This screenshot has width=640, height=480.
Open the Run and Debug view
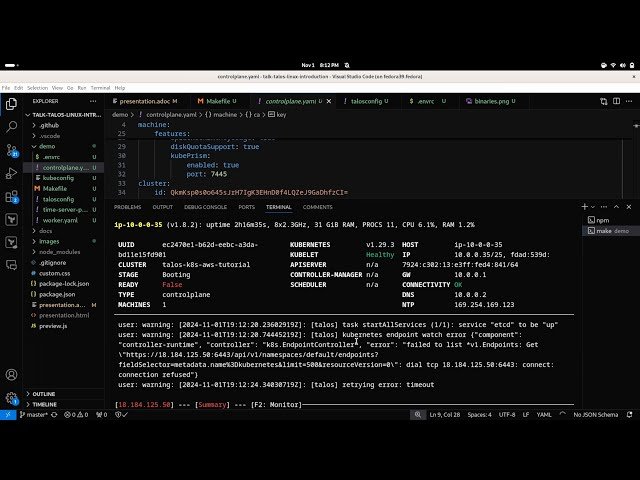click(x=12, y=173)
